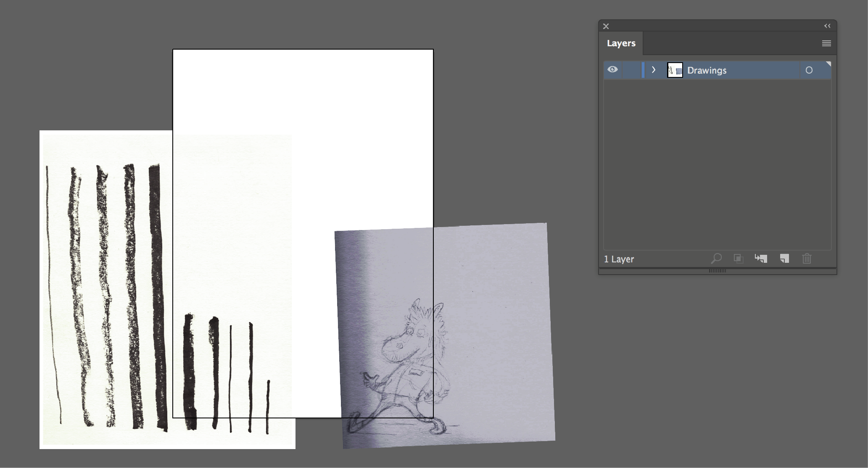Image resolution: width=868 pixels, height=468 pixels.
Task: Toggle the lock column on Drawings layer
Action: tap(632, 70)
